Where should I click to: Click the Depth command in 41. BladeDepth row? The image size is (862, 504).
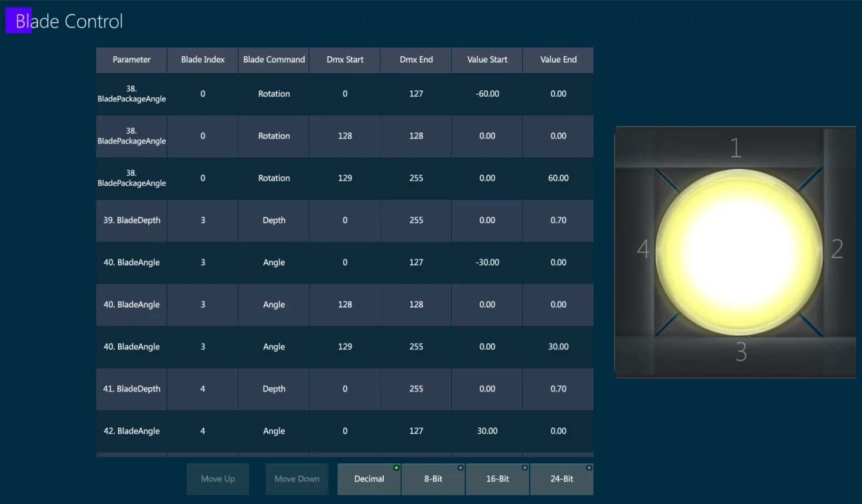coord(274,389)
